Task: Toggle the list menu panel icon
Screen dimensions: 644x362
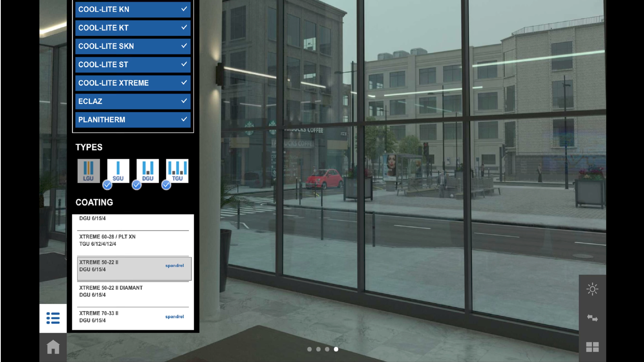Action: coord(53,318)
